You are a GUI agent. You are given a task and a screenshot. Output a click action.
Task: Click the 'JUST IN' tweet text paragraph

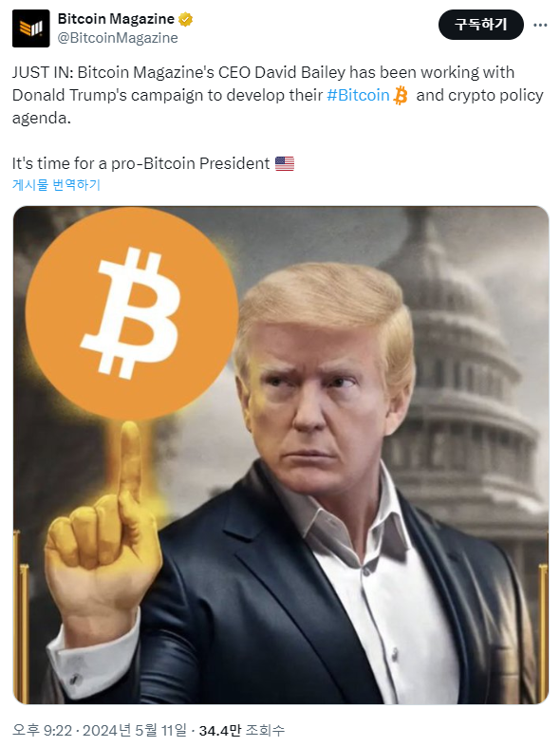(277, 95)
